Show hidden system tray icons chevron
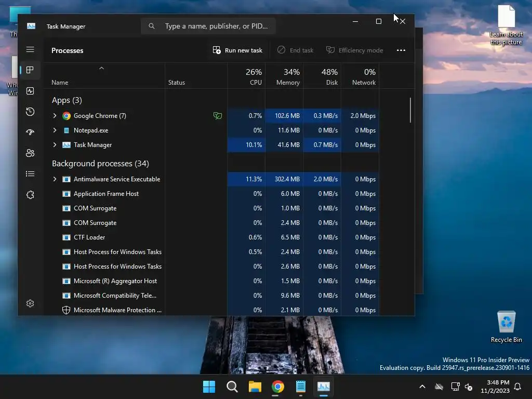 (422, 387)
